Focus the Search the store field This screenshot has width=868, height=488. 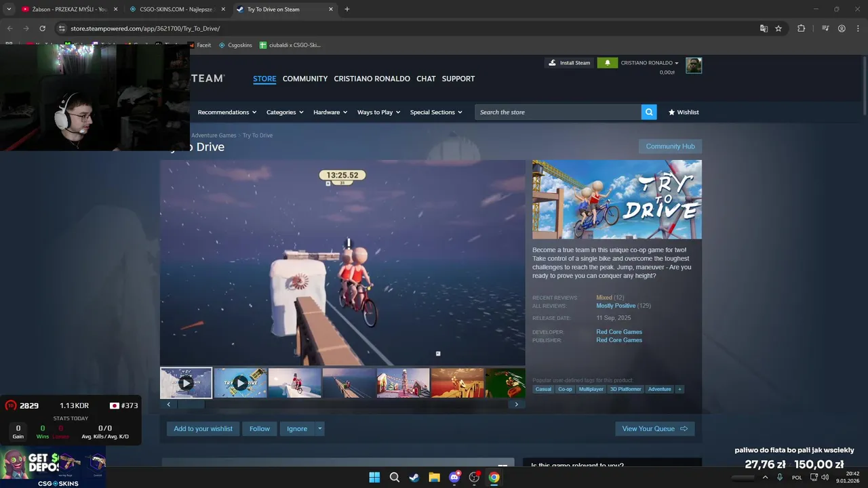(558, 113)
